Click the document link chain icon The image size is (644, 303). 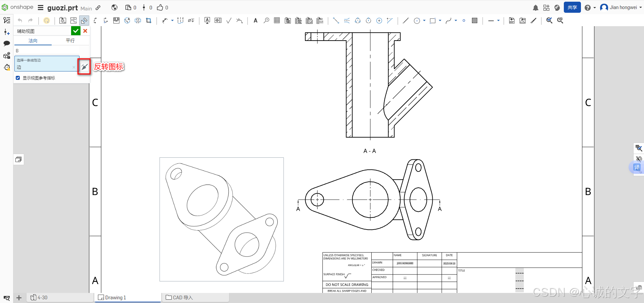pos(98,8)
